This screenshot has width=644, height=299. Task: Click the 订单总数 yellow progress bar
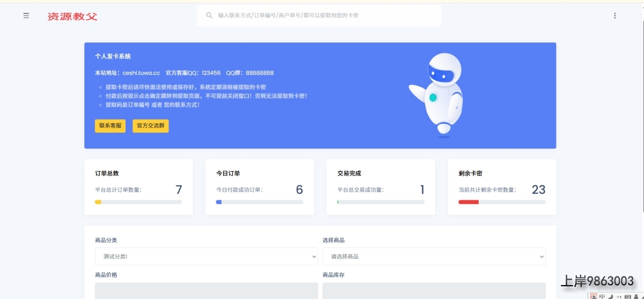pyautogui.click(x=138, y=202)
